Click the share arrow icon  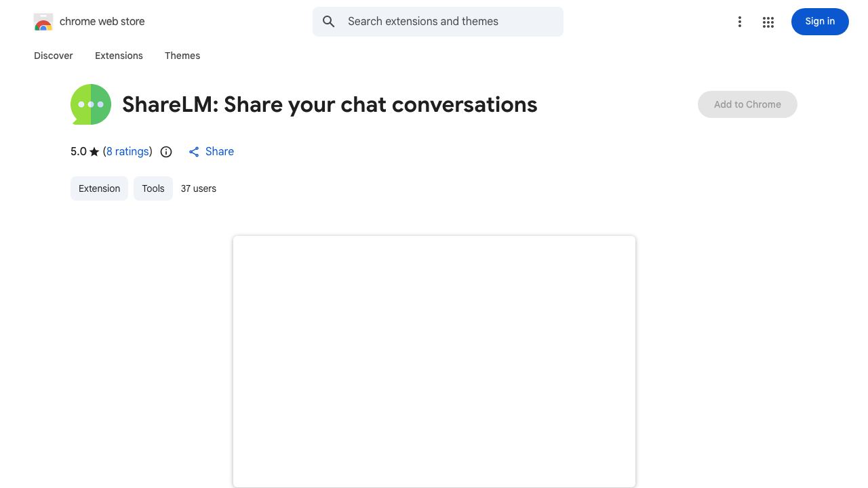pos(194,152)
